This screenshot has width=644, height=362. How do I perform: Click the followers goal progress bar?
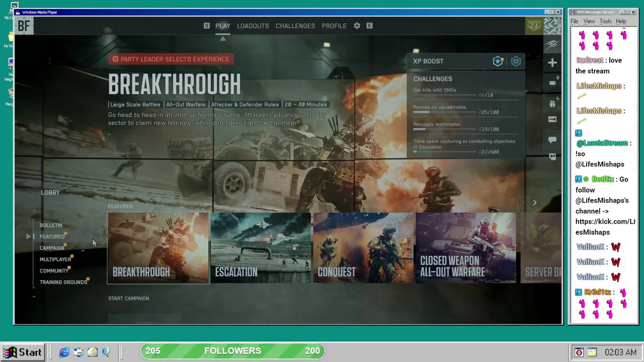tap(232, 351)
